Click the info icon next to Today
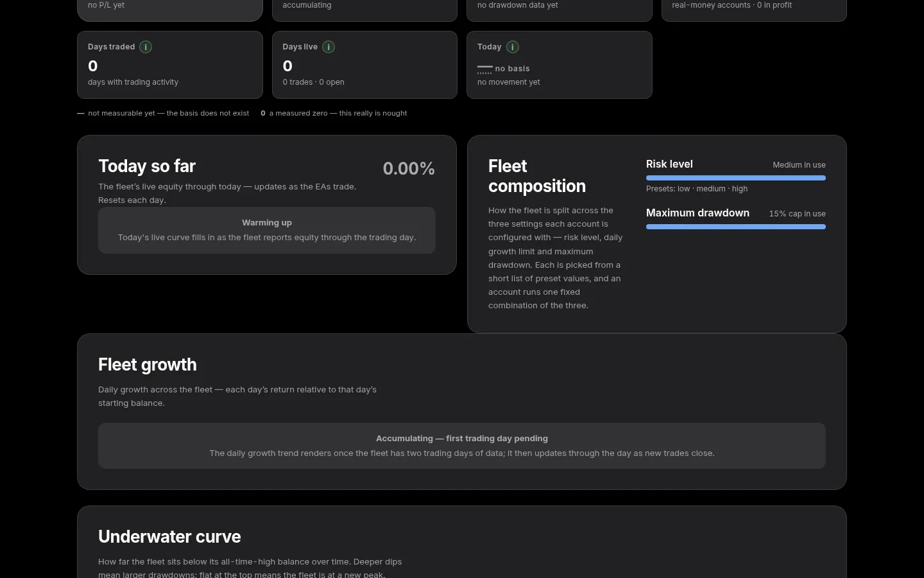This screenshot has width=924, height=578. coord(513,47)
